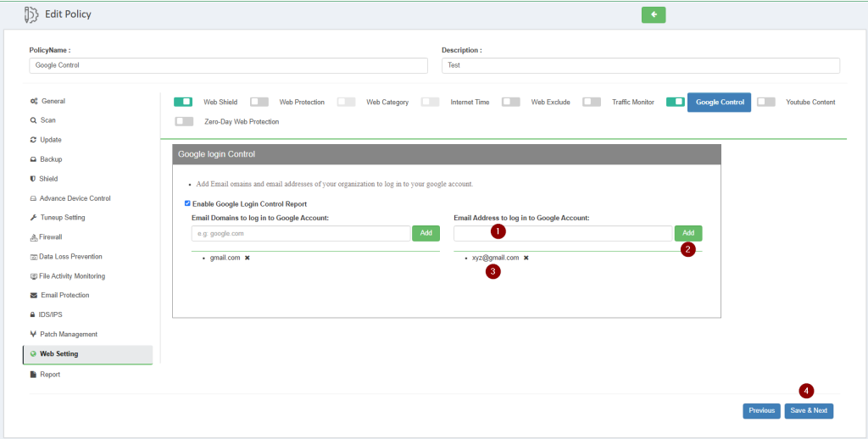Click the Email Address input field
This screenshot has height=439, width=868.
coord(563,233)
